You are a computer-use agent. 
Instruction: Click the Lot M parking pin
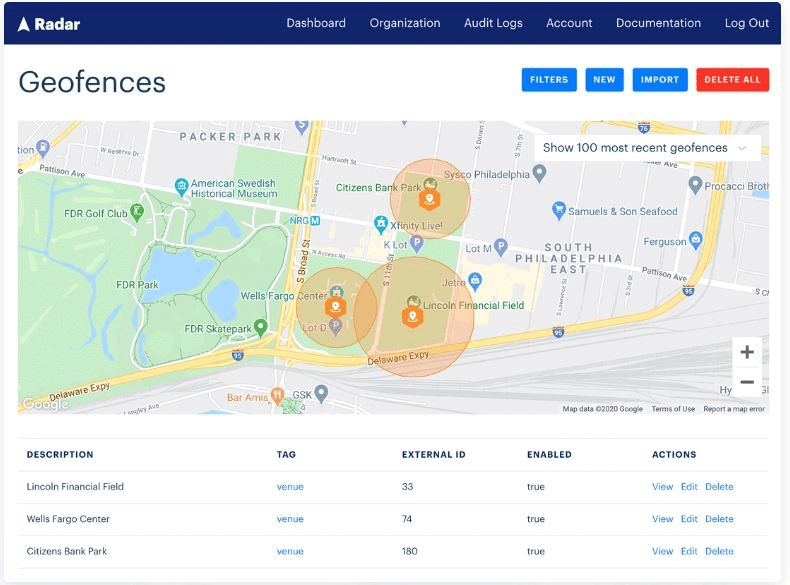[500, 247]
